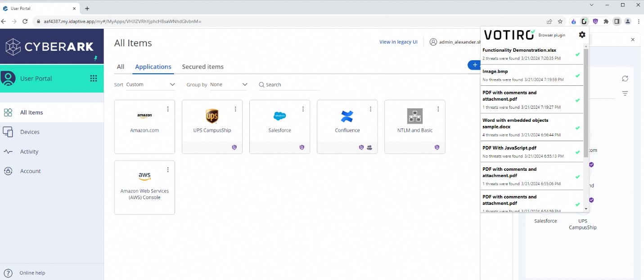Open the UPS CampusShip card options menu

tap(235, 109)
